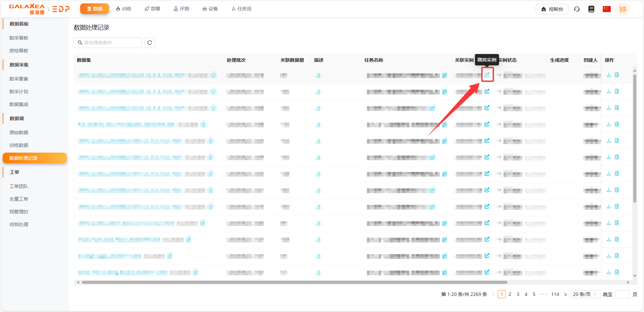This screenshot has height=312, width=644.
Task: Open the document icon in second table row
Action: point(617,91)
